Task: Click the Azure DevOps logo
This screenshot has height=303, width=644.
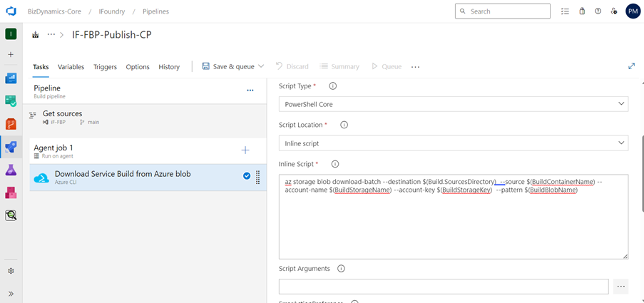Action: 11,11
